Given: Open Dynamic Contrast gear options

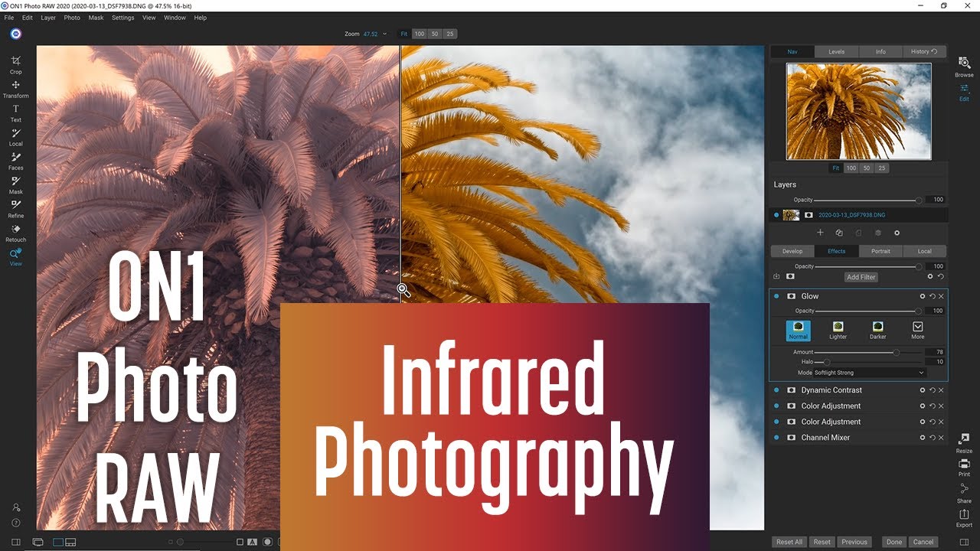Looking at the screenshot, I should point(923,390).
